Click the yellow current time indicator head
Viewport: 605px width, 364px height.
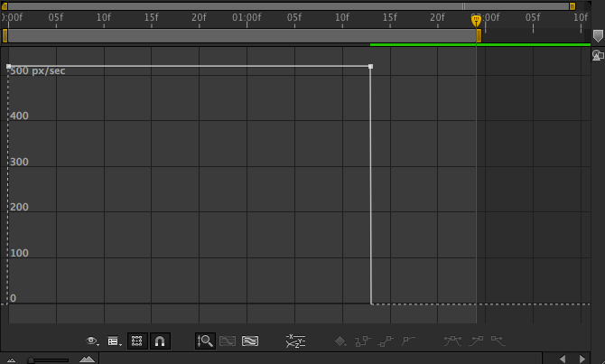click(476, 21)
